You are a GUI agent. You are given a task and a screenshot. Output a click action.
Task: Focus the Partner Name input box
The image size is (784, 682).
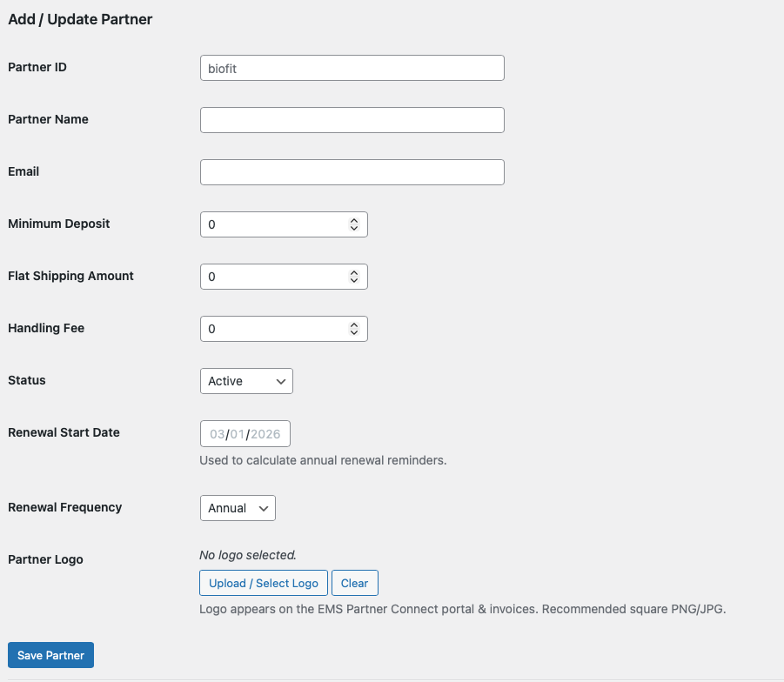coord(352,120)
